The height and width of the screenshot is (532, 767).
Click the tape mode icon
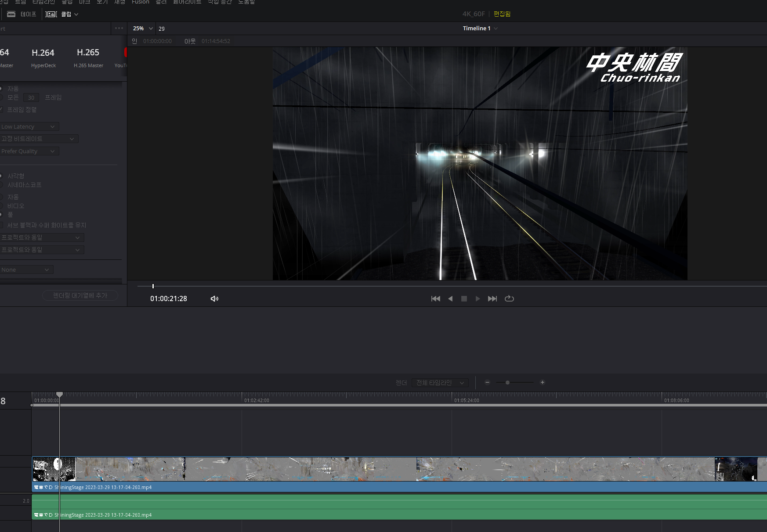[11, 14]
